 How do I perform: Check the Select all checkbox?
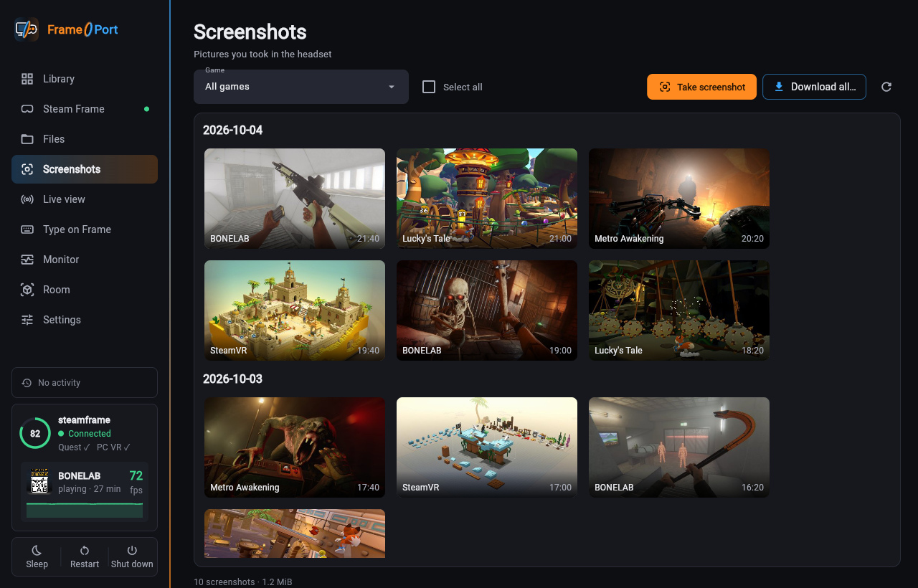coord(429,87)
